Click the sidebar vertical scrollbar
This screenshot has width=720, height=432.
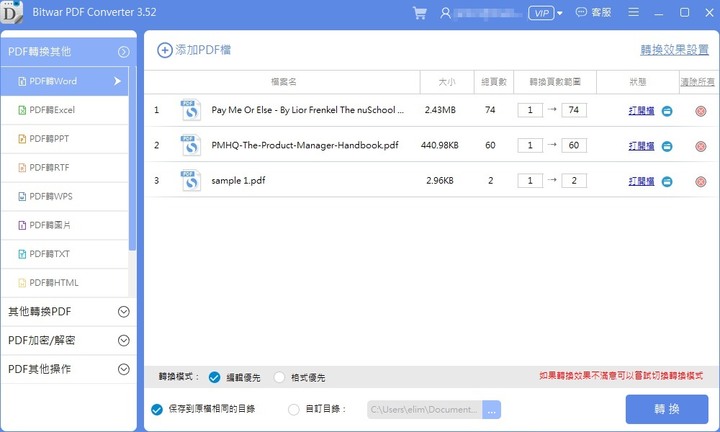pos(132,158)
